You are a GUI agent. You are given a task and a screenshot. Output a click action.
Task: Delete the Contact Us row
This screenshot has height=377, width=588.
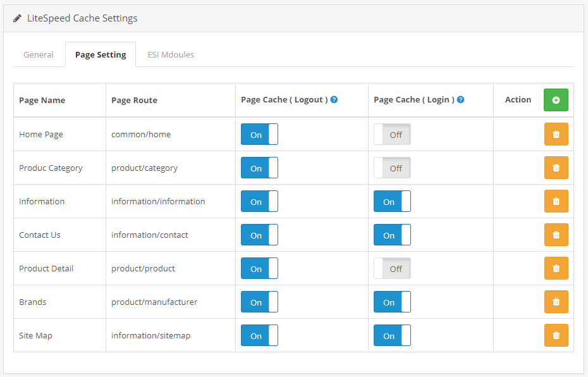556,235
